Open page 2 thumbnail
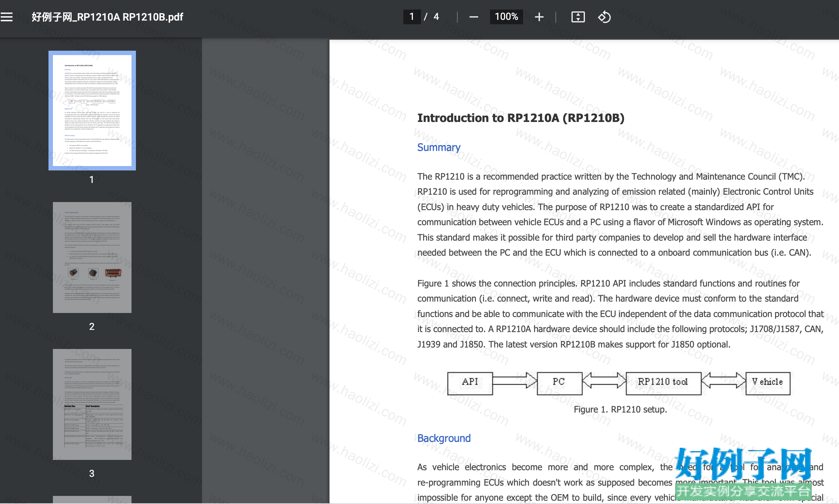Image resolution: width=839 pixels, height=504 pixels. pos(92,258)
